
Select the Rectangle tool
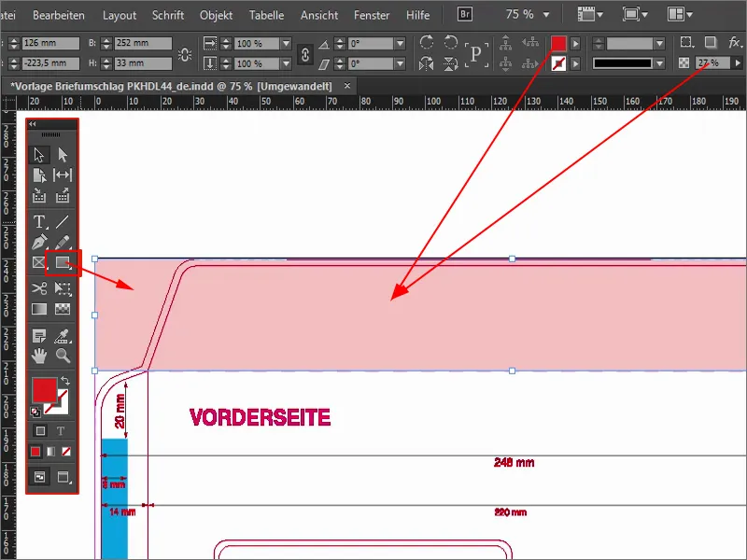63,262
